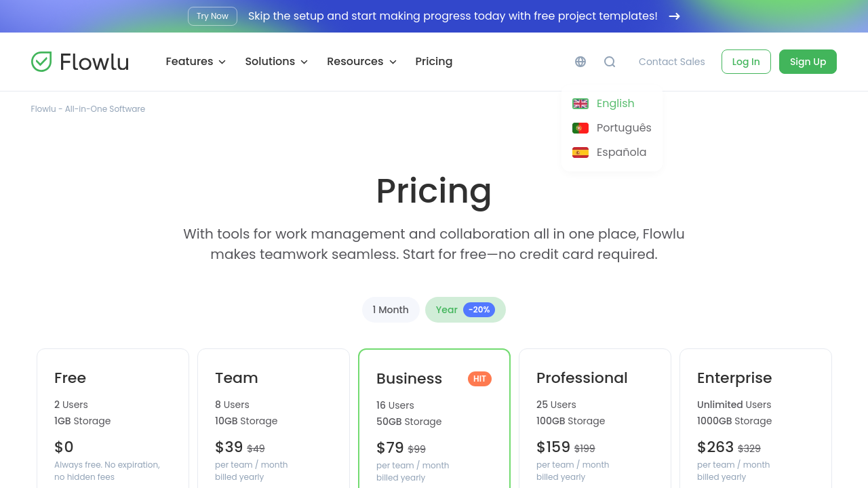Click the Flowlu logo icon

41,62
